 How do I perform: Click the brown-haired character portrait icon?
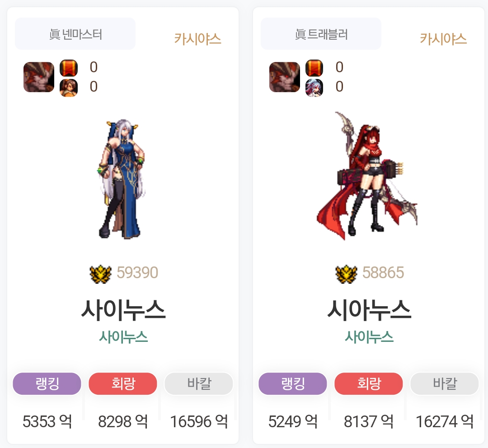69,88
